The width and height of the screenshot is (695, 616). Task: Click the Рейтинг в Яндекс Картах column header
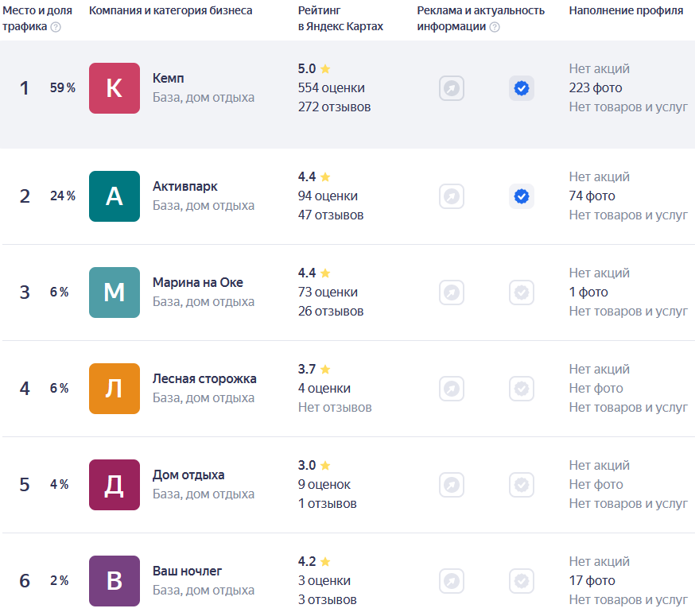tap(340, 18)
